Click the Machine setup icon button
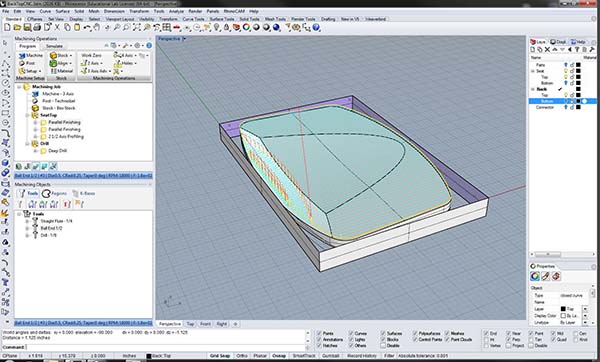 31,55
